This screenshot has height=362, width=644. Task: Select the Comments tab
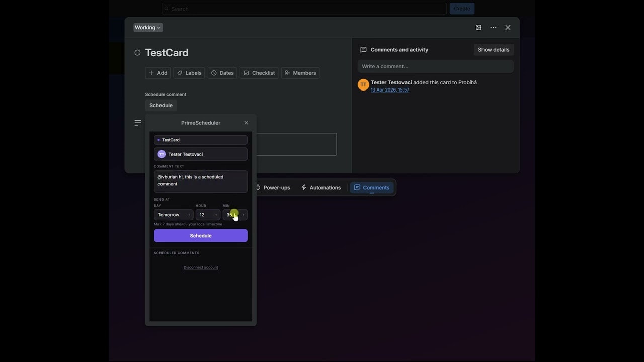(x=372, y=188)
